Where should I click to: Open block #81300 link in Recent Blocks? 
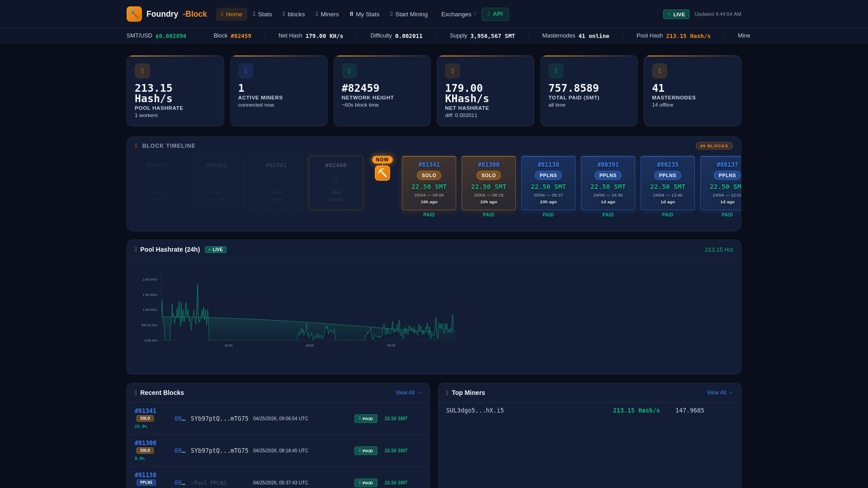pyautogui.click(x=146, y=443)
